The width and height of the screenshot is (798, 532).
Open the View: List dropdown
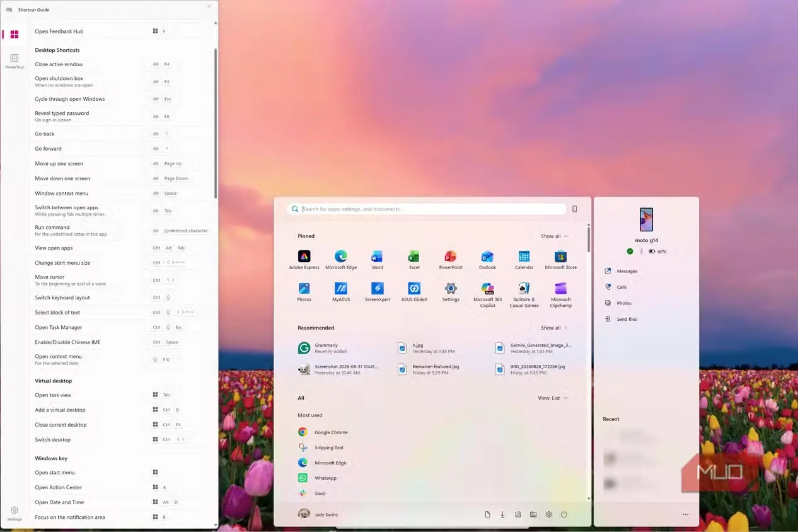[x=553, y=398]
